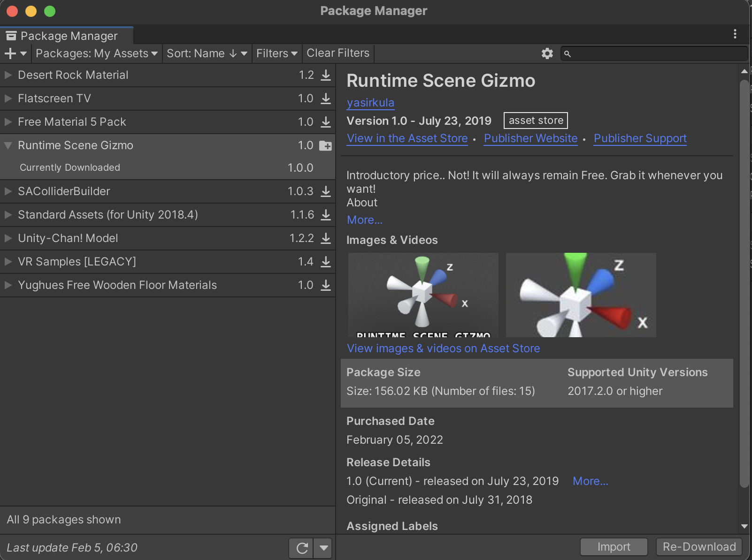Open Package Manager advanced settings gear
Image resolution: width=752 pixels, height=560 pixels.
[547, 53]
